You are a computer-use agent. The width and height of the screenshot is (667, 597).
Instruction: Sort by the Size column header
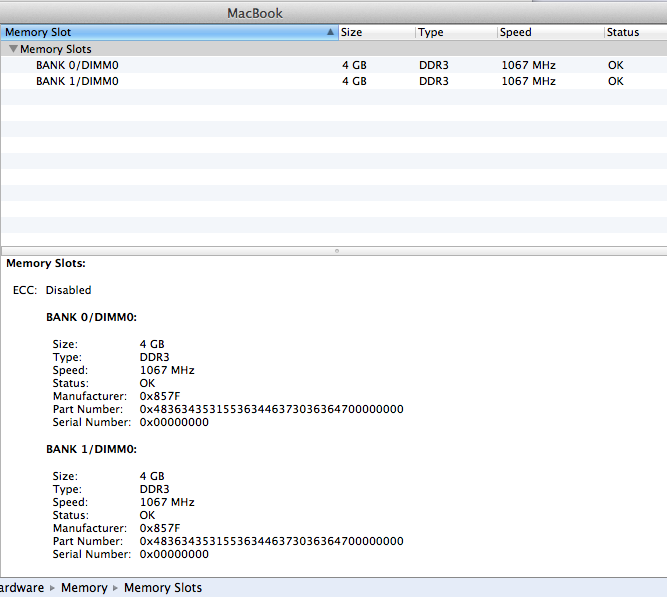pos(376,32)
